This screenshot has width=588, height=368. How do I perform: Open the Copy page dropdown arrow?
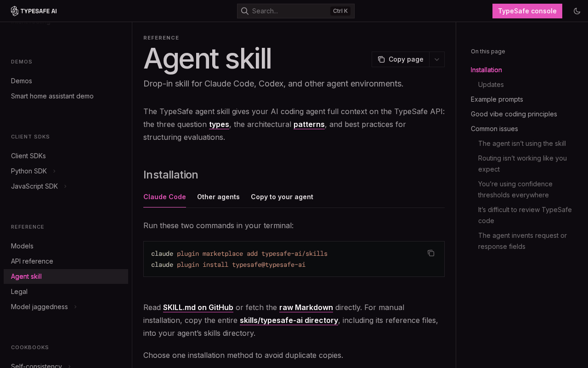437,59
